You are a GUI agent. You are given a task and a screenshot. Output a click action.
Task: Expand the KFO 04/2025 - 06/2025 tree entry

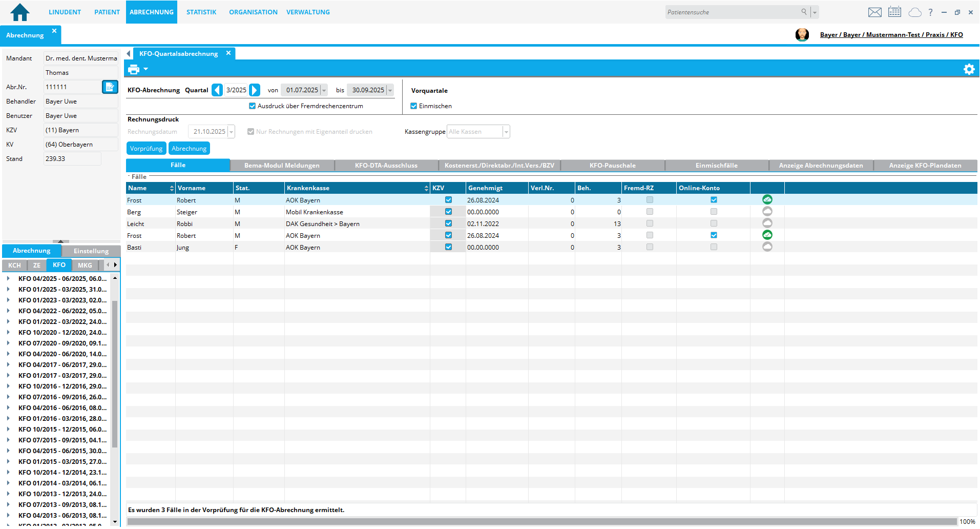pos(8,279)
